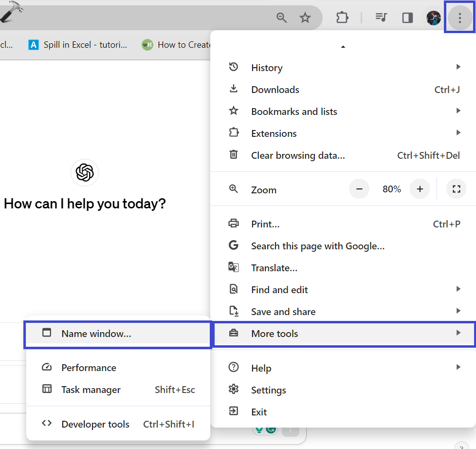Open the media controls toolbar icon
Viewport: 476px width, 449px height.
pos(381,18)
